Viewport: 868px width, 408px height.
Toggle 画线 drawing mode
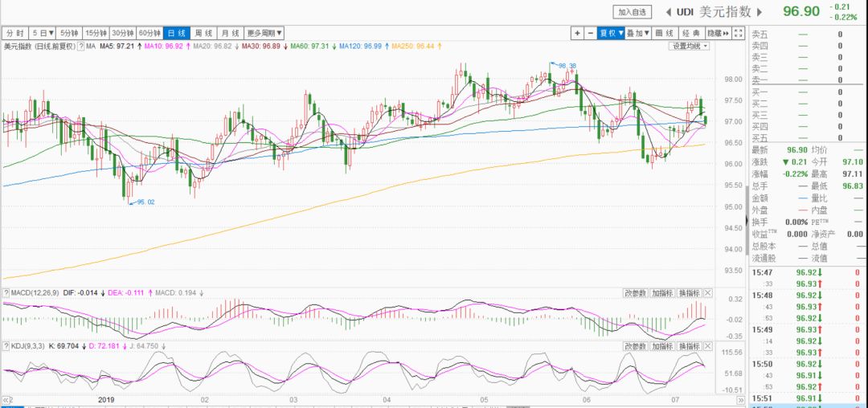665,33
